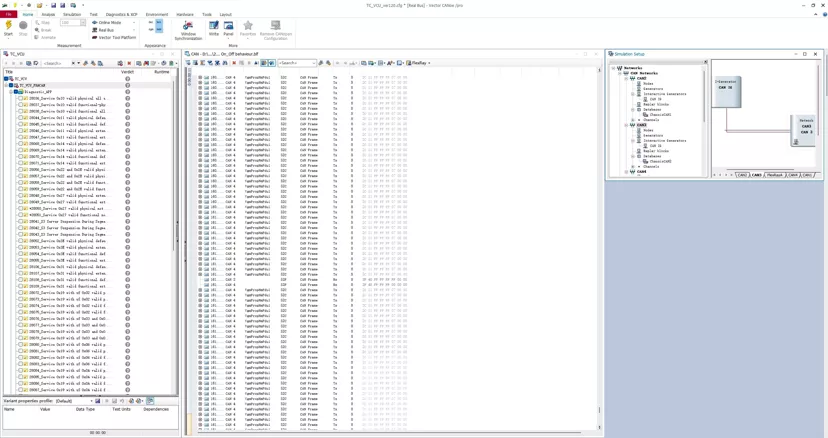Open the Online Mode dropdown
This screenshot has width=828, height=438.
(134, 23)
